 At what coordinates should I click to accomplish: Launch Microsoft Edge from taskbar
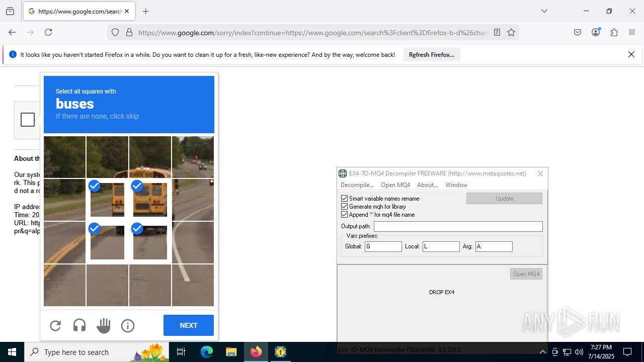tap(207, 352)
